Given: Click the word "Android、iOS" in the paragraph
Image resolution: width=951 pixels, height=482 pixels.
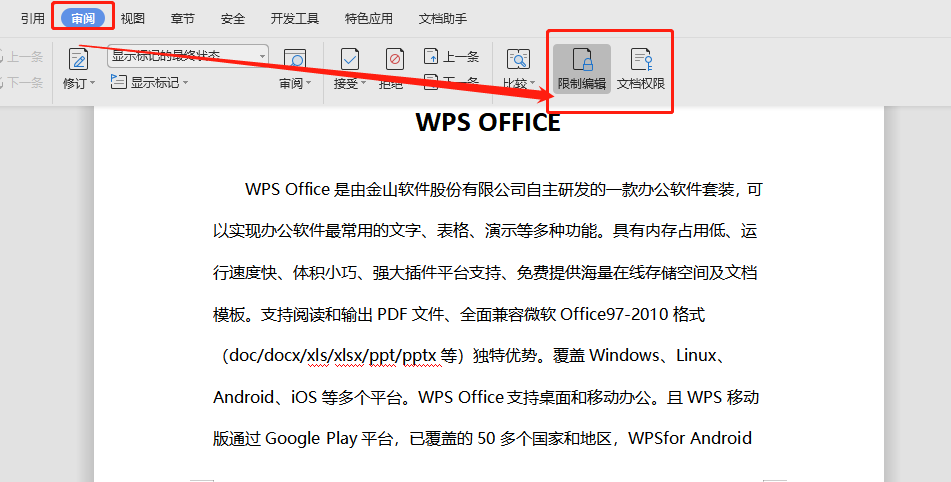Looking at the screenshot, I should (266, 397).
